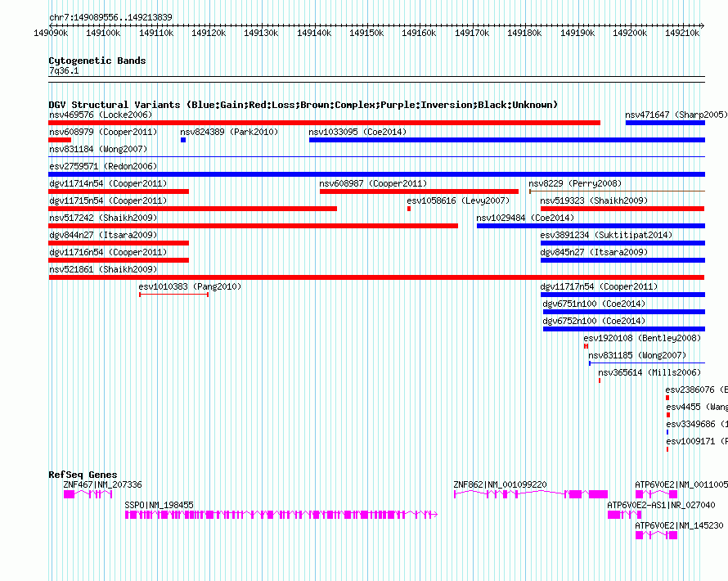Select the dgv845n27 (Itsara2009) blue bar
The image size is (728, 581).
click(622, 260)
